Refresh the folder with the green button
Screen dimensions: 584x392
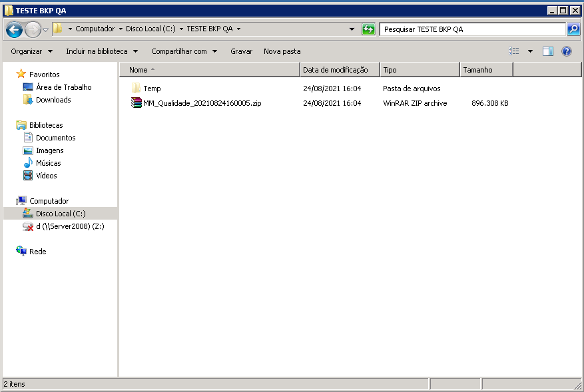368,29
